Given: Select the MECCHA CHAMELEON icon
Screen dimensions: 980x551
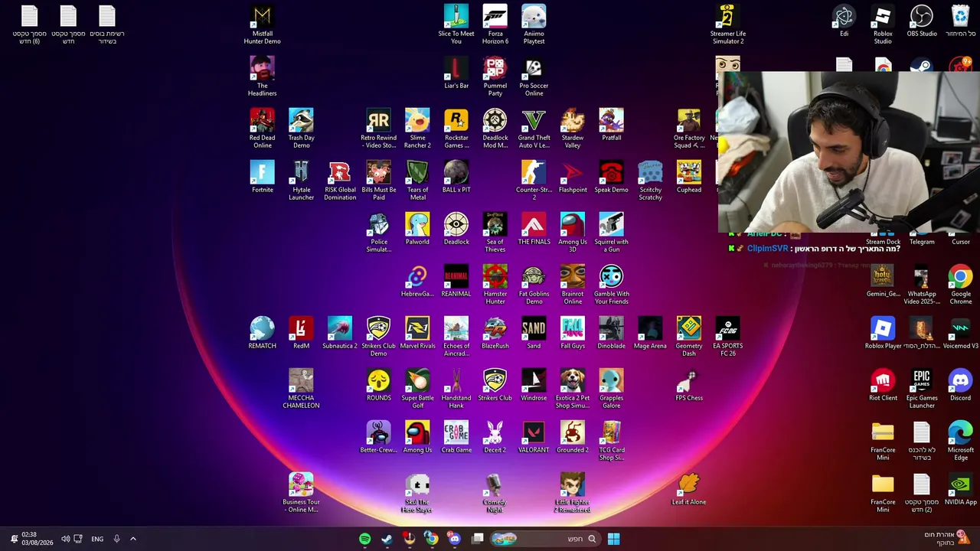Looking at the screenshot, I should 301,389.
